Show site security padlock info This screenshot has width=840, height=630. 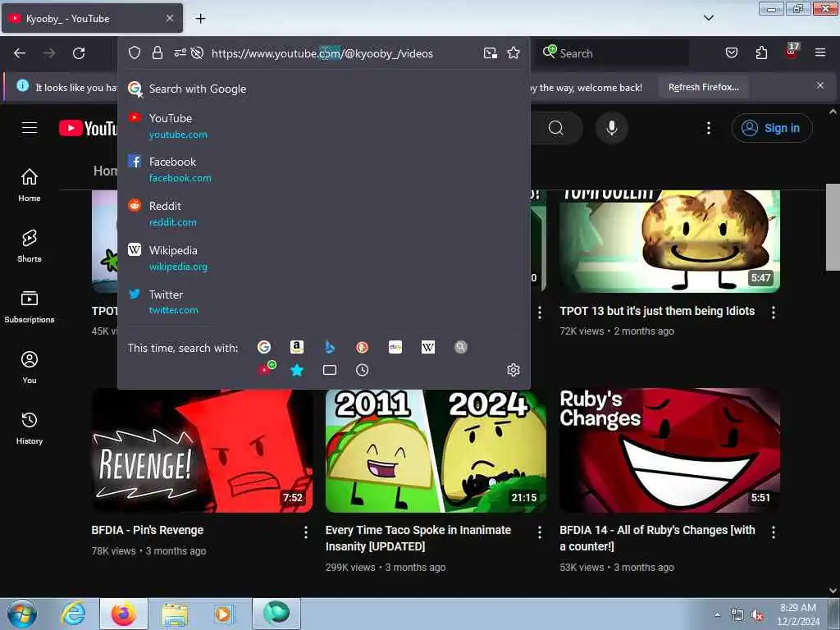click(157, 52)
